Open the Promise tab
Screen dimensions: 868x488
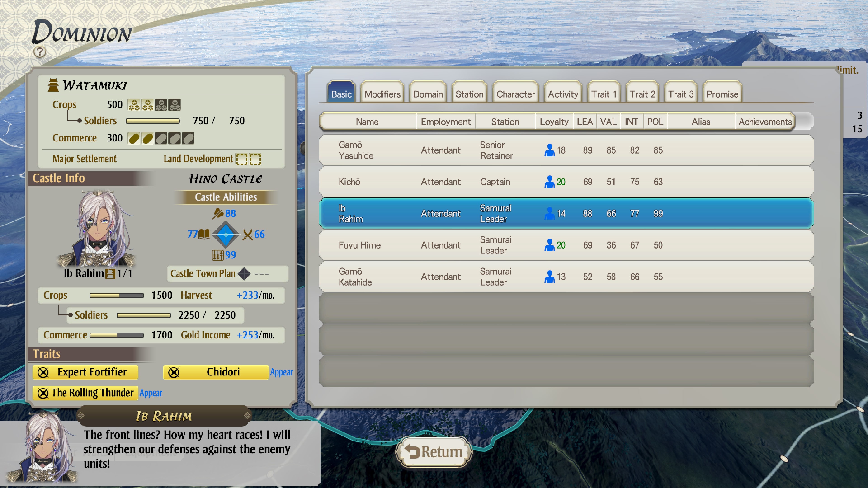coord(722,94)
